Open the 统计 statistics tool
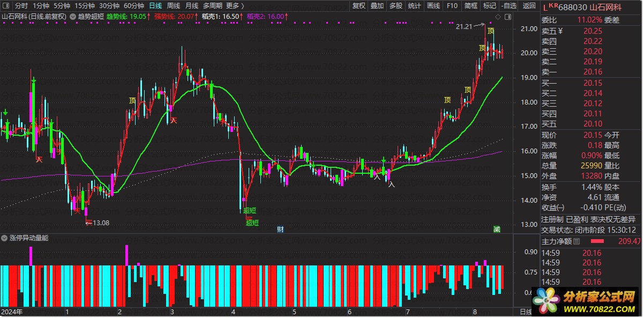644x318 pixels. click(x=415, y=6)
